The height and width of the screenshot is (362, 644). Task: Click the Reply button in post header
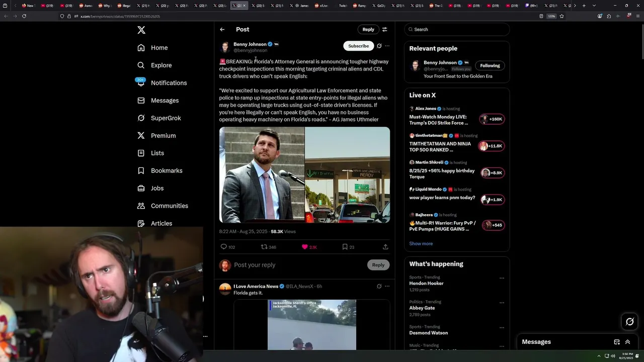[x=368, y=29]
